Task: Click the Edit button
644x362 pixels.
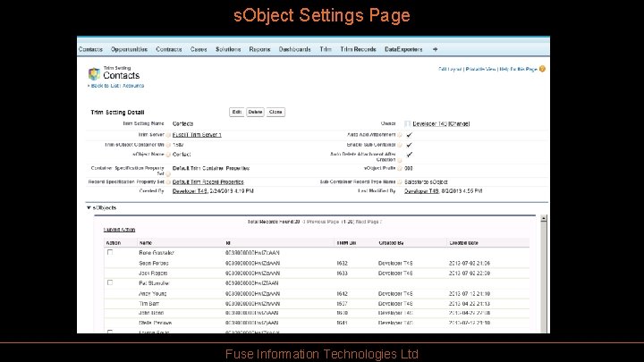Action: [x=236, y=112]
